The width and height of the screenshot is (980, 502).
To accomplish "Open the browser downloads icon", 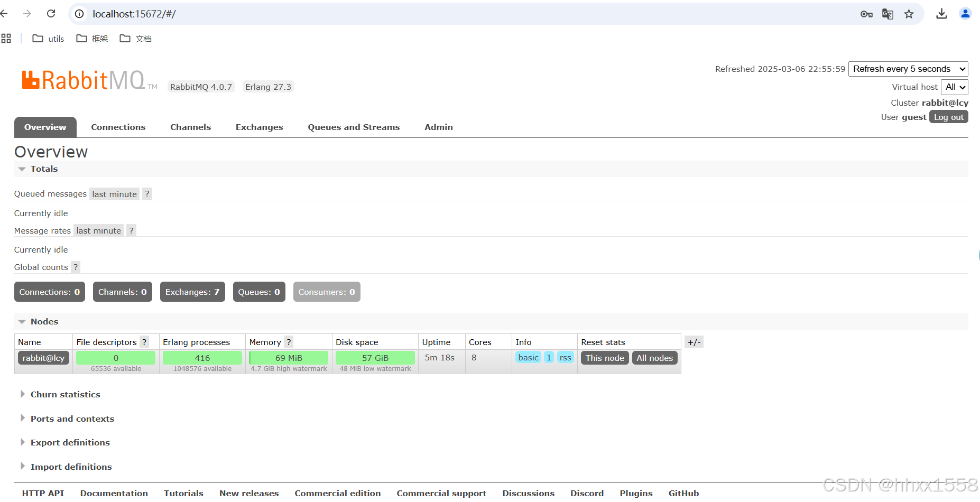I will pos(941,14).
